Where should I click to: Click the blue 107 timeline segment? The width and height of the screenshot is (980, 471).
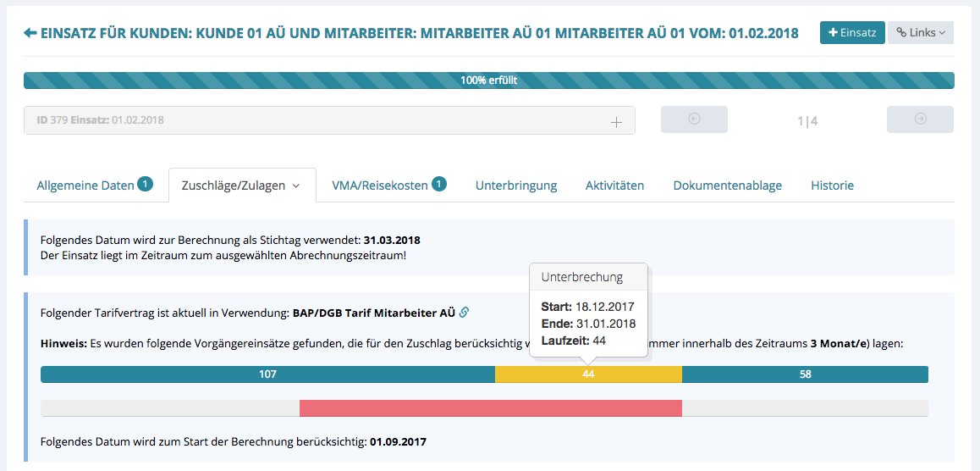point(267,374)
